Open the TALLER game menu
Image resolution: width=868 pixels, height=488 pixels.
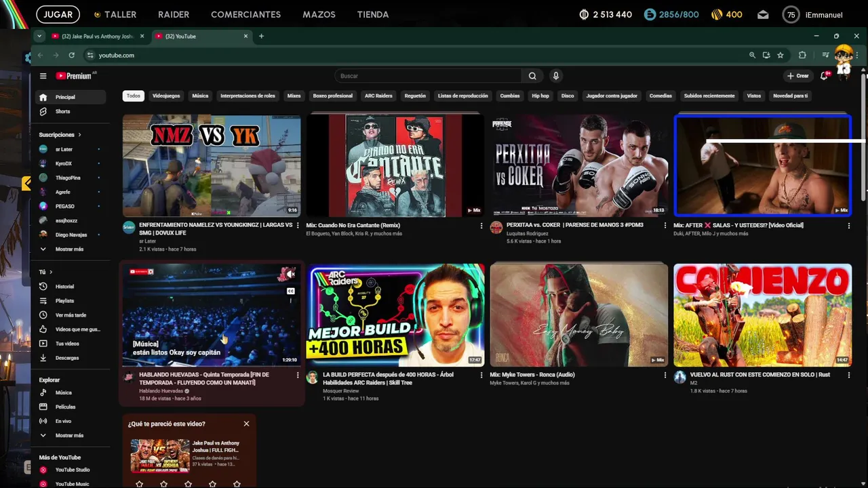point(115,14)
